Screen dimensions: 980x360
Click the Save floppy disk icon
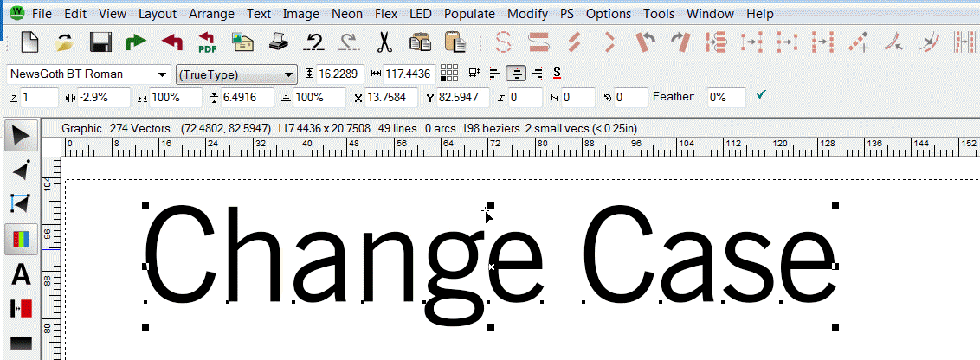pyautogui.click(x=100, y=42)
